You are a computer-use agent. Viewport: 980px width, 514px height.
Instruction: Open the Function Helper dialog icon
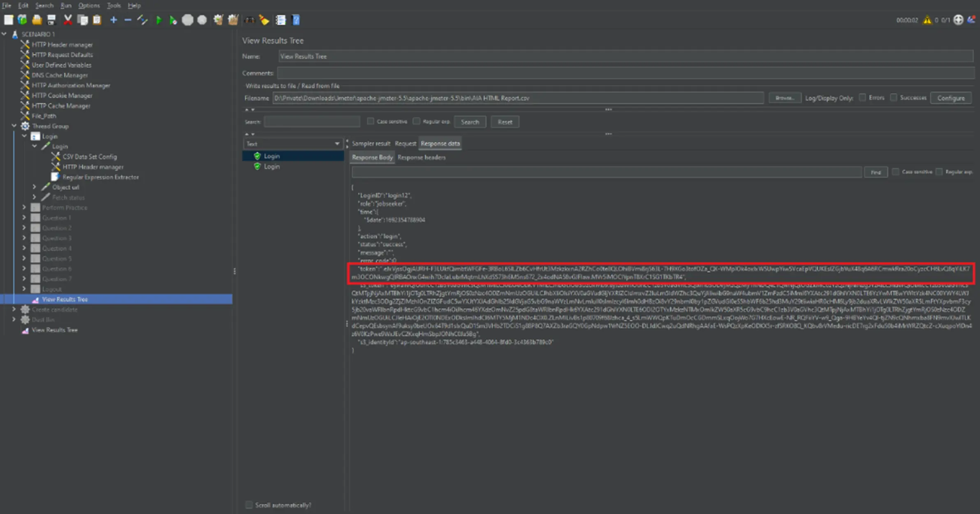tap(281, 19)
